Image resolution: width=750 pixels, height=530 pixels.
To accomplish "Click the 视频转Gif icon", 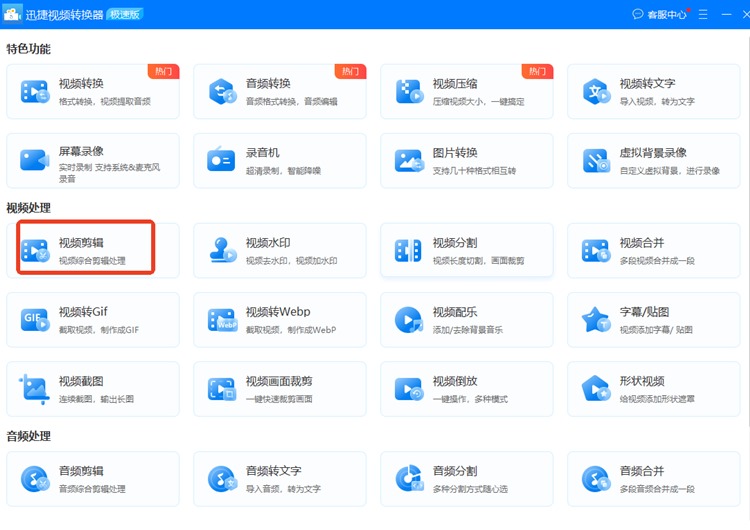I will (x=35, y=320).
